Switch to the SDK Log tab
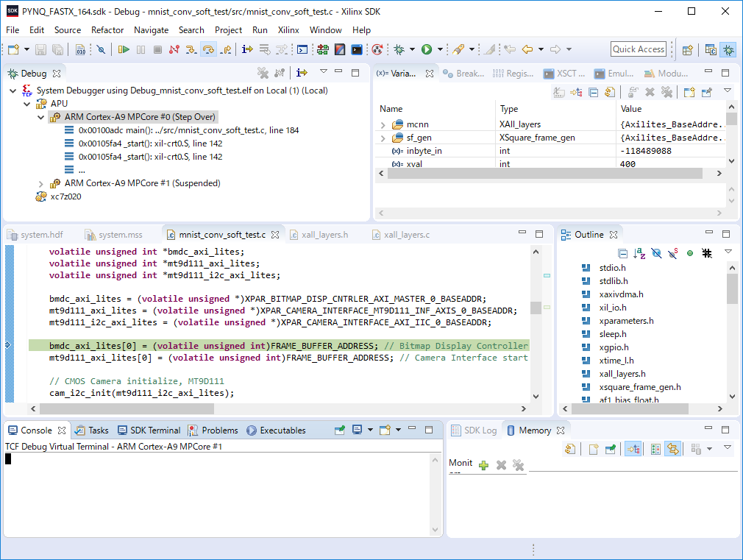The image size is (743, 560). [x=474, y=430]
